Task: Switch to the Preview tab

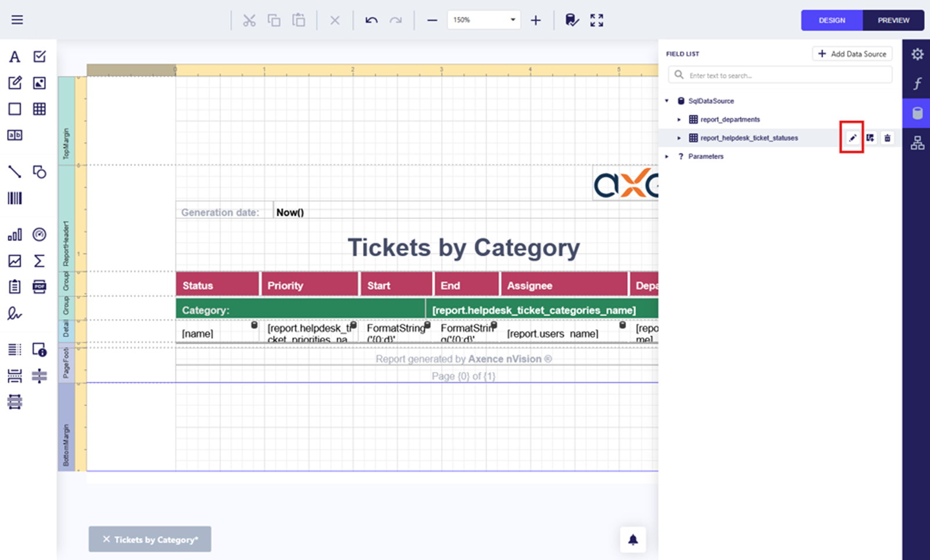Action: (893, 20)
